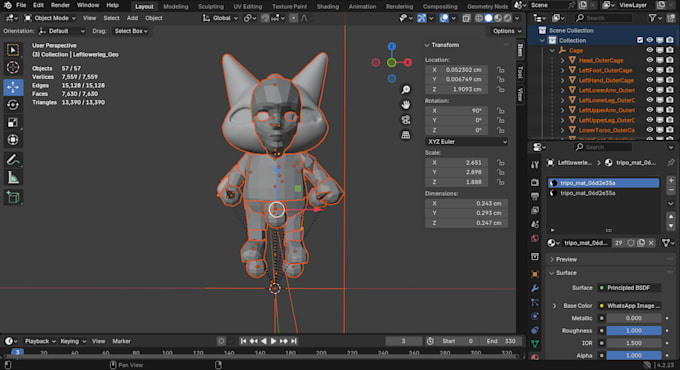680x370 pixels.
Task: Expand the Preview panel
Action: (552, 259)
